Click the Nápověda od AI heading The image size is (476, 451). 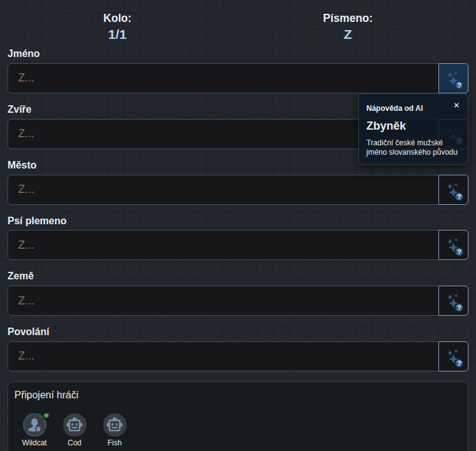click(395, 108)
